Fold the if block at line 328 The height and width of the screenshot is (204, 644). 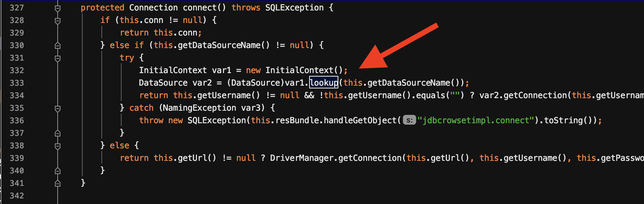tap(58, 21)
